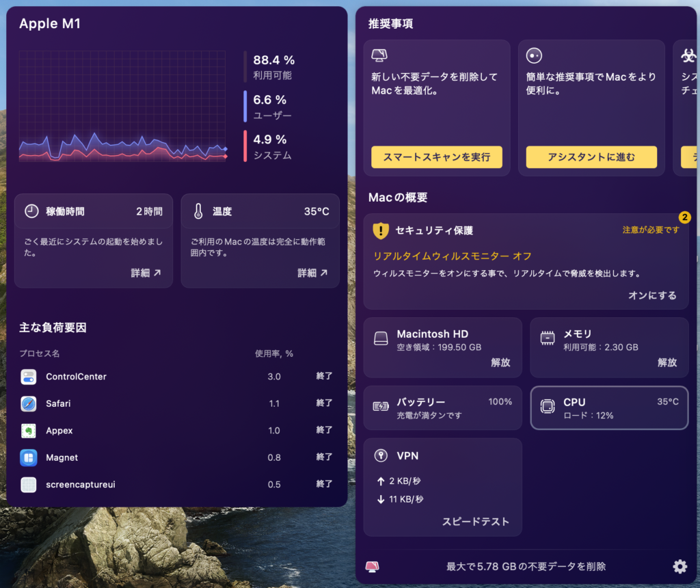This screenshot has height=588, width=700.
Task: Quit ControlCenter using its 終了 button
Action: click(324, 376)
